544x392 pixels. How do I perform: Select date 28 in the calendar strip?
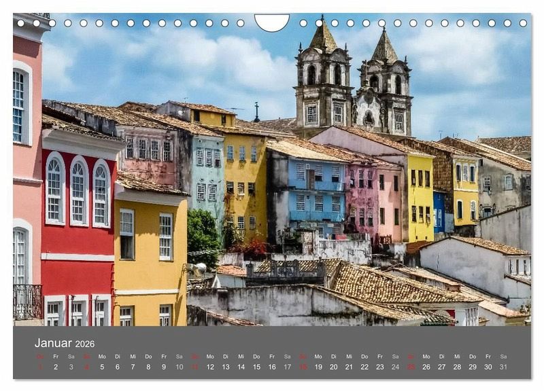click(457, 367)
